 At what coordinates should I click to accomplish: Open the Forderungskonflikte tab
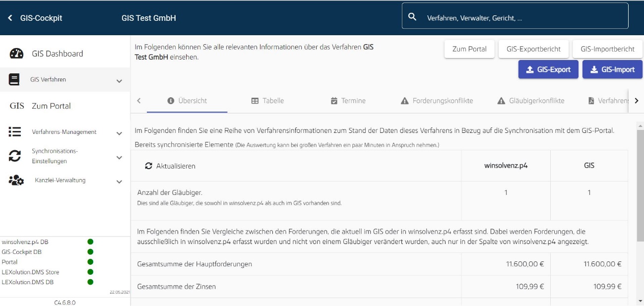point(437,101)
